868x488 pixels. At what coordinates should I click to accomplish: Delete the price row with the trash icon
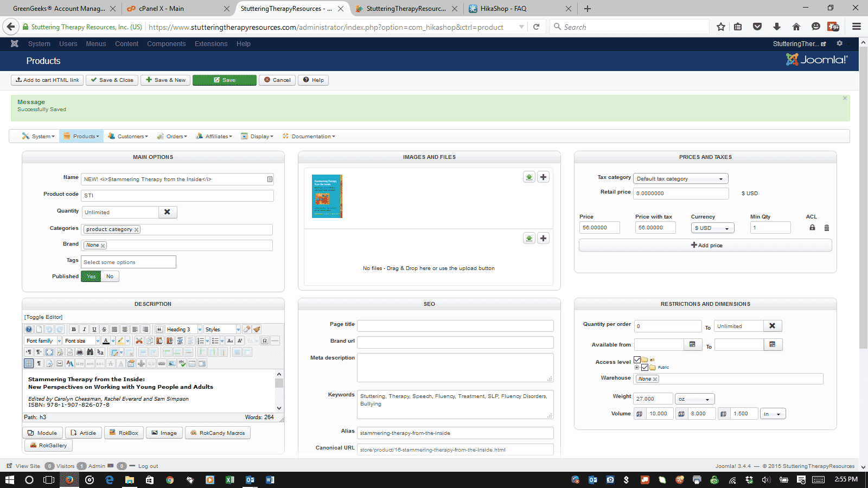point(827,228)
